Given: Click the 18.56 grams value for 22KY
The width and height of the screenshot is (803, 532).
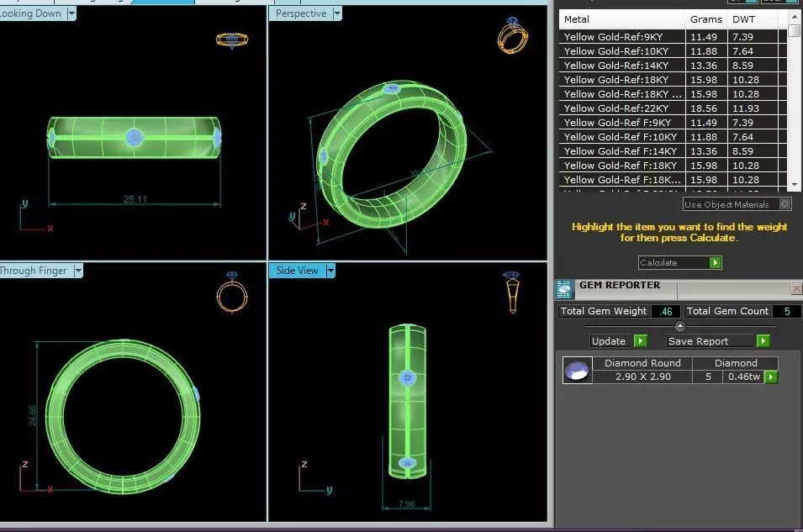Looking at the screenshot, I should (704, 108).
